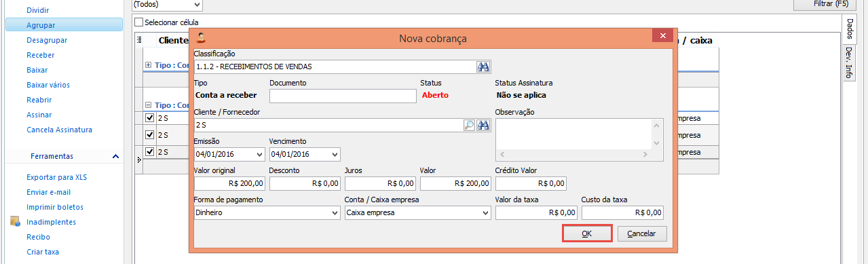Select Cancela Assinatura in sidebar
Screen dimensions: 868x264
[59, 130]
